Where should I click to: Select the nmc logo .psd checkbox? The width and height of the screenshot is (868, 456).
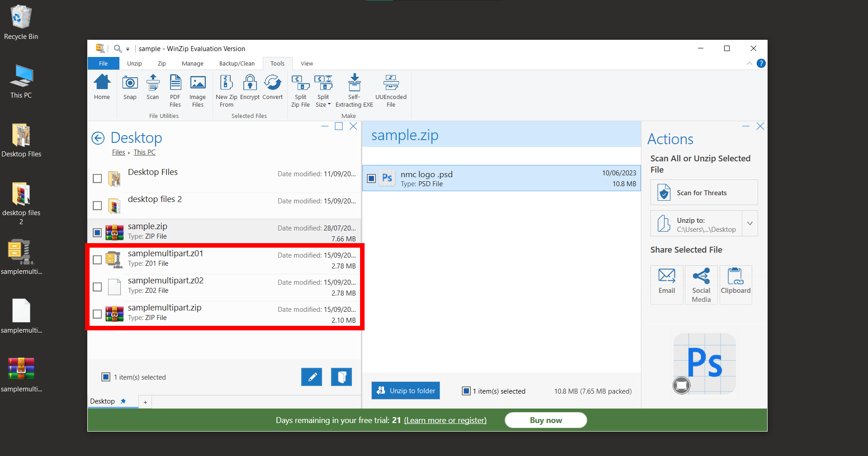coord(371,178)
